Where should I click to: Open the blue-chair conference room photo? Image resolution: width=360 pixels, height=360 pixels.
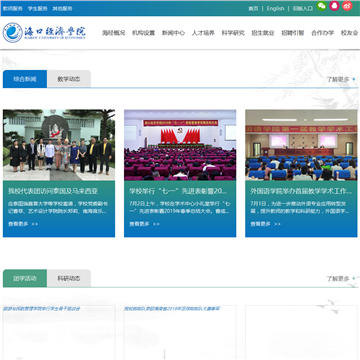click(x=301, y=145)
